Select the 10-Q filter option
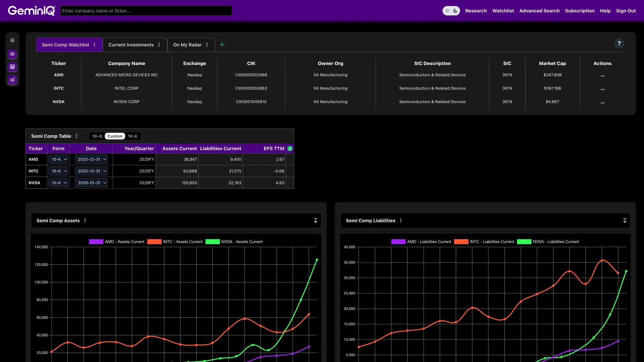This screenshot has width=644, height=362. [97, 136]
